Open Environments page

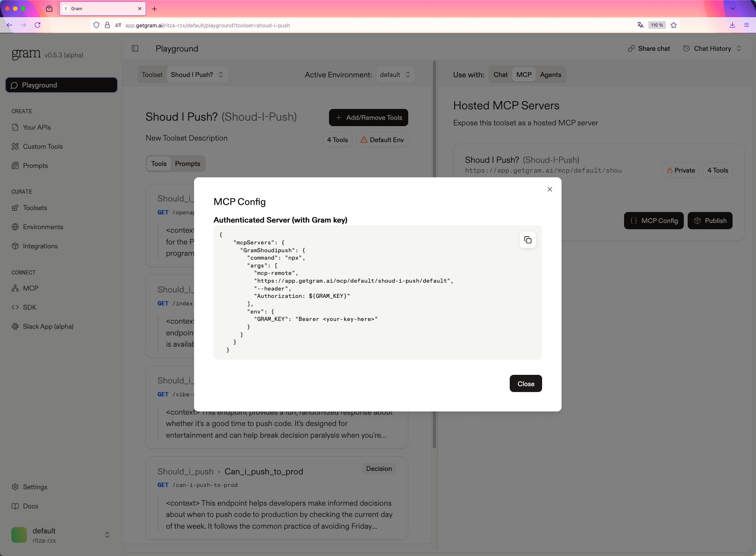pyautogui.click(x=37, y=227)
